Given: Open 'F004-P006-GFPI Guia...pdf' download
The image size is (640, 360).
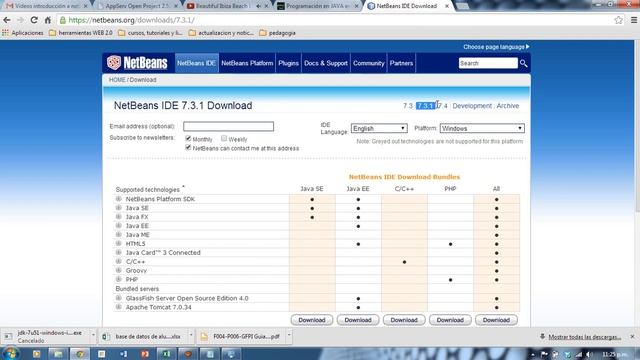Looking at the screenshot, I should click(242, 336).
